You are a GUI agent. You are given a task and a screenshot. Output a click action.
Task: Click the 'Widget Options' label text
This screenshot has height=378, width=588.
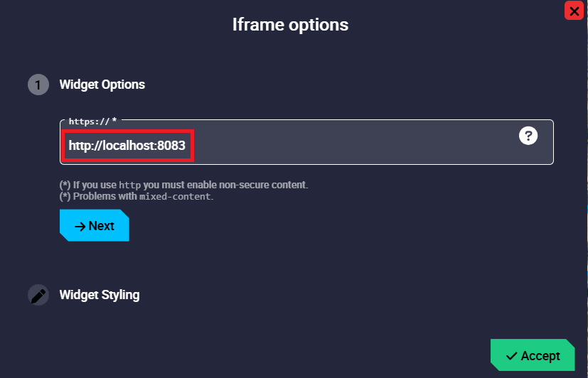click(x=102, y=85)
